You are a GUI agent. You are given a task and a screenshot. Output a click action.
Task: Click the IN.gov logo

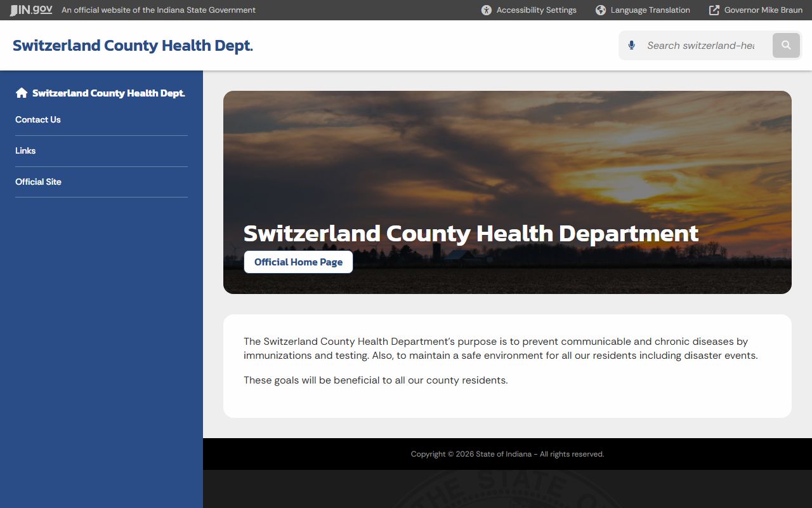click(31, 10)
